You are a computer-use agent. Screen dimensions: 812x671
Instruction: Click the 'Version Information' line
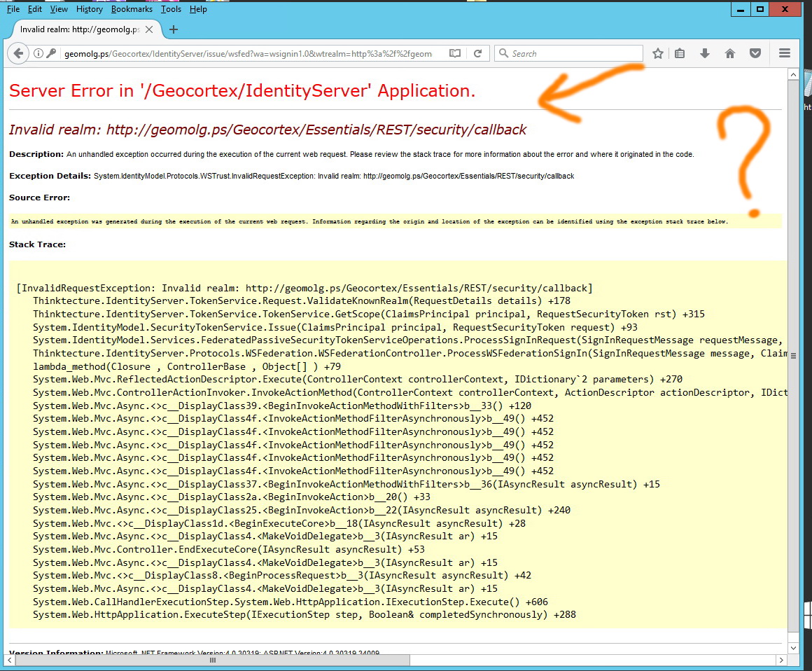click(x=194, y=652)
